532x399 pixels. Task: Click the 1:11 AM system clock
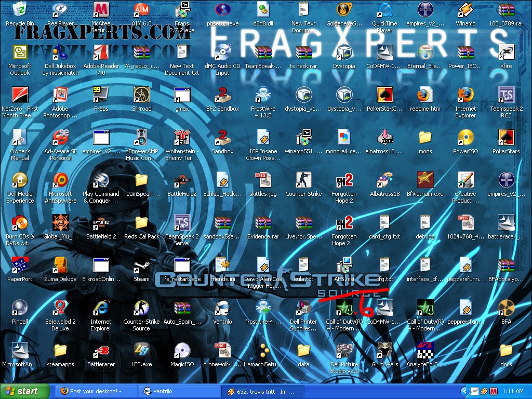[513, 392]
